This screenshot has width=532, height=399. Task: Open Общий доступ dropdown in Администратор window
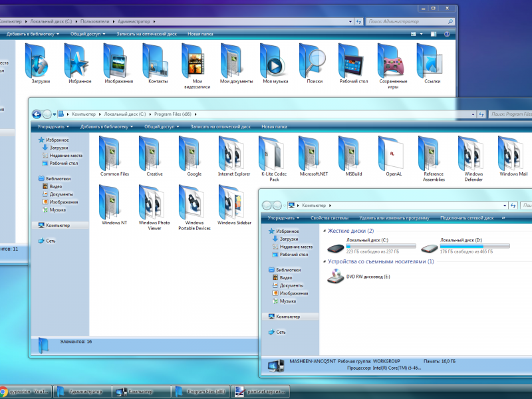pos(88,34)
